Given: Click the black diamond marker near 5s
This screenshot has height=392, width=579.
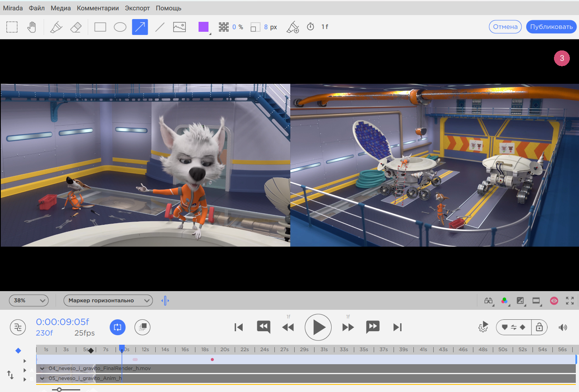Looking at the screenshot, I should (x=91, y=350).
